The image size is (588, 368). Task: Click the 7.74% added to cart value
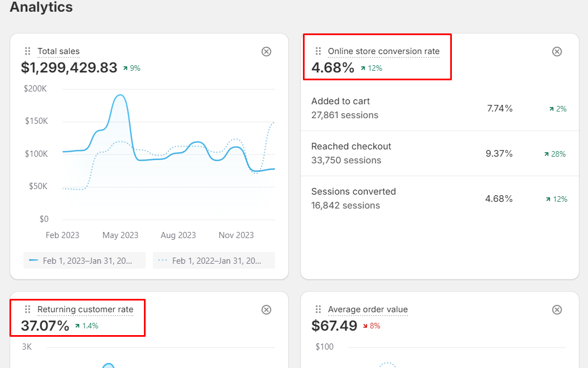tap(499, 109)
